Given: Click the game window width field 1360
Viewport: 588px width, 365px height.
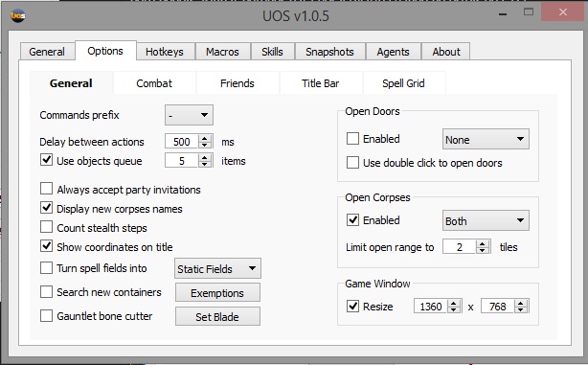Looking at the screenshot, I should (431, 307).
